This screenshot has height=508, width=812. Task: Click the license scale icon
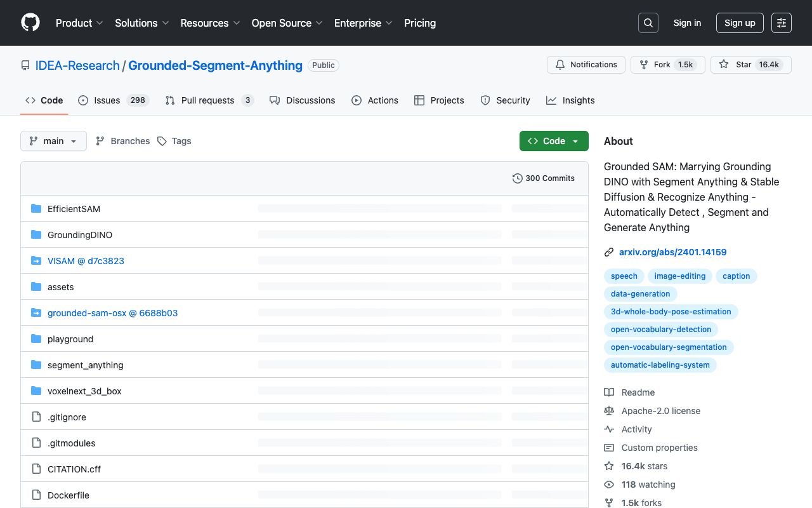click(609, 411)
